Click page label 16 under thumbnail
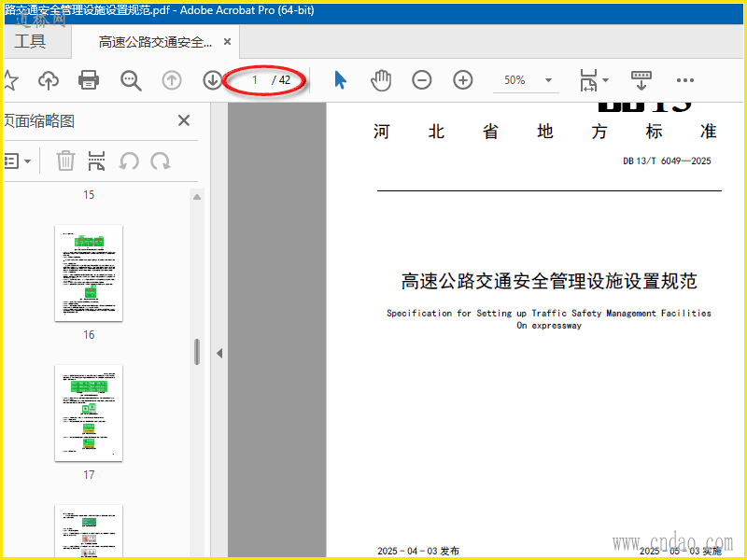Viewport: 747px width, 560px height. point(89,335)
